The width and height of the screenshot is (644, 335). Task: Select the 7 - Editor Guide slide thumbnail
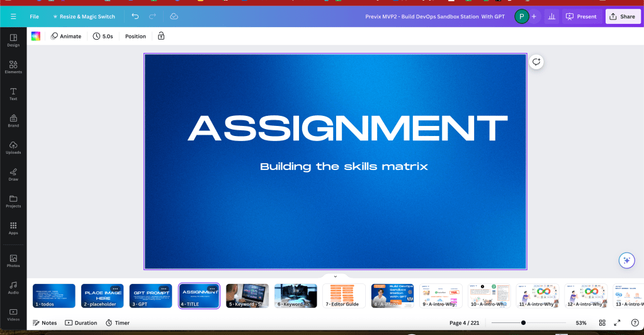click(344, 295)
